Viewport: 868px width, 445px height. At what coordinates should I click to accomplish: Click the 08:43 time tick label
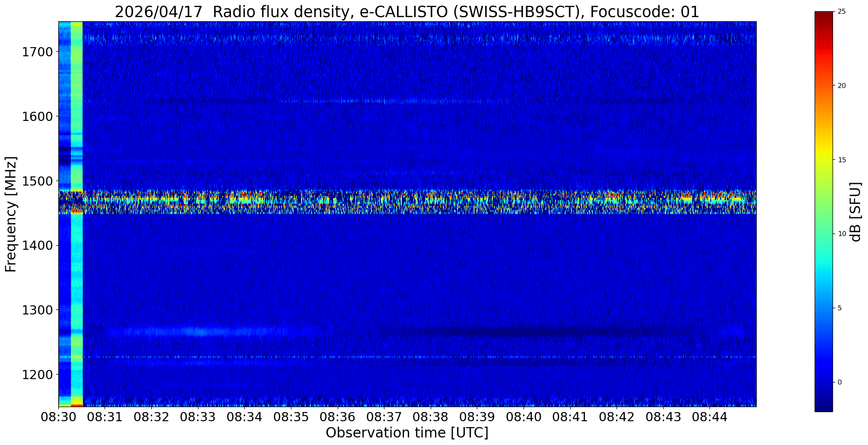click(663, 417)
